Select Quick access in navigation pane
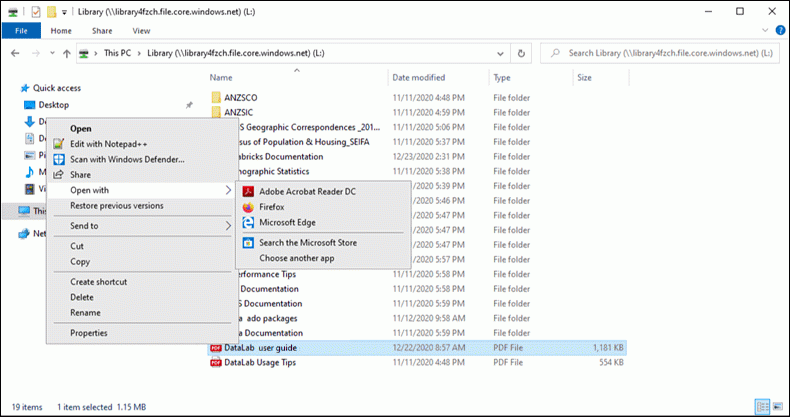This screenshot has width=790, height=417. coord(56,88)
